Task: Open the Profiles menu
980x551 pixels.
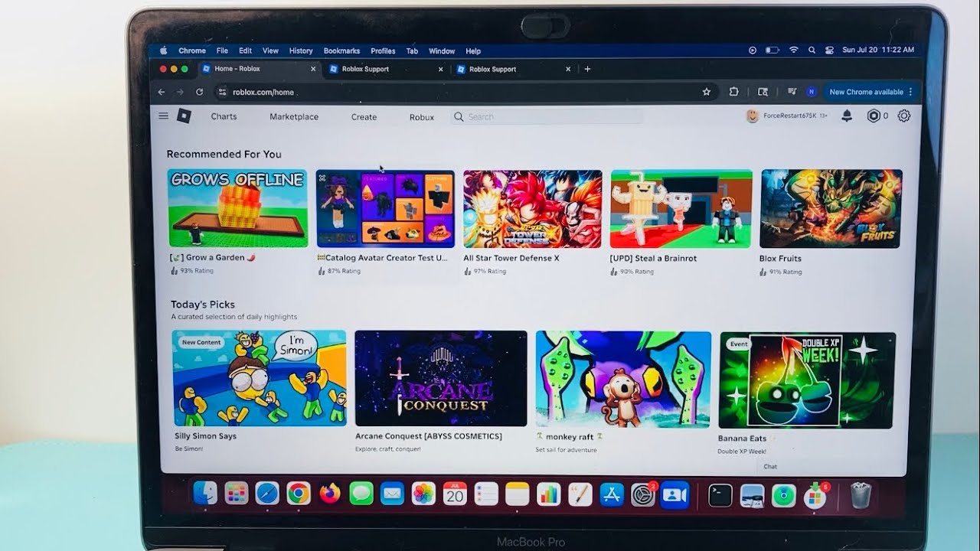Action: (x=383, y=51)
